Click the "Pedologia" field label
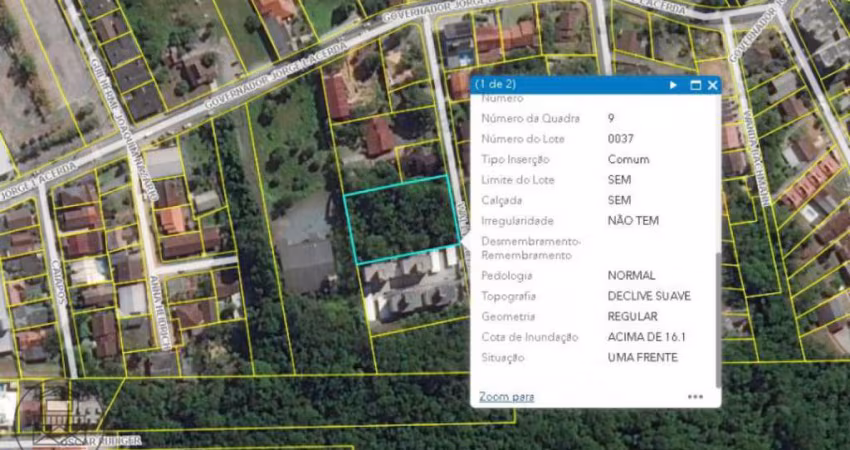The width and height of the screenshot is (850, 450). coord(507,275)
